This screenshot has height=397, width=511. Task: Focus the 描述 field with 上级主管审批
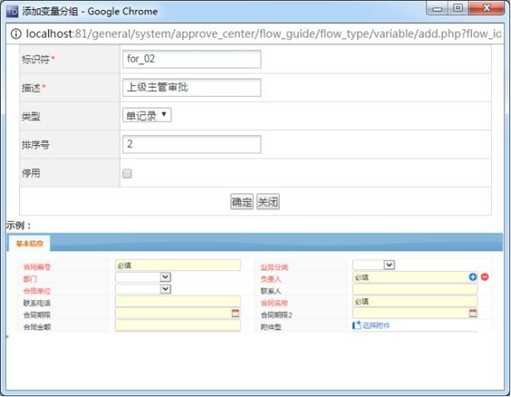(192, 88)
